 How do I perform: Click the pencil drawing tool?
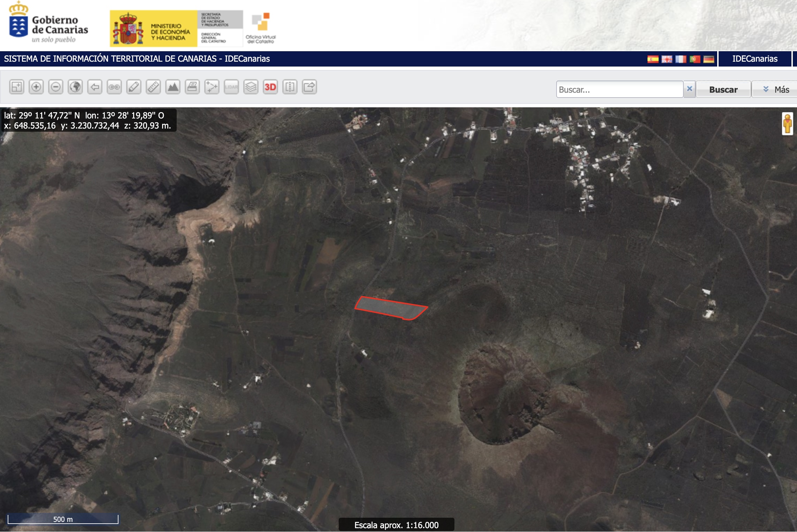coord(134,87)
